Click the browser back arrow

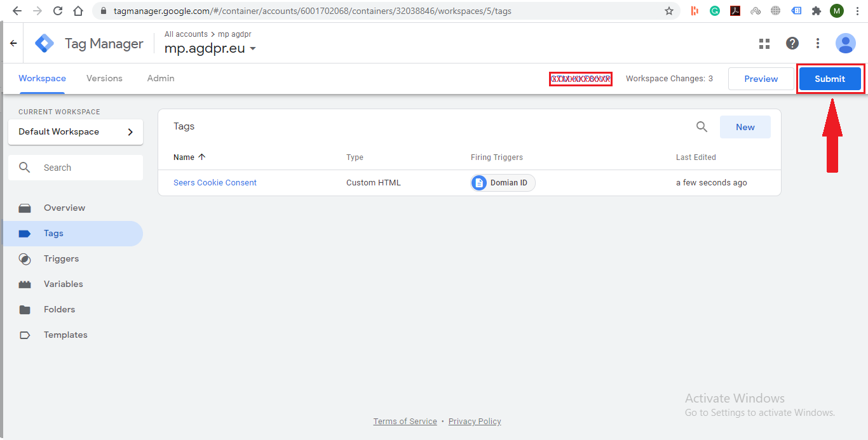point(17,11)
